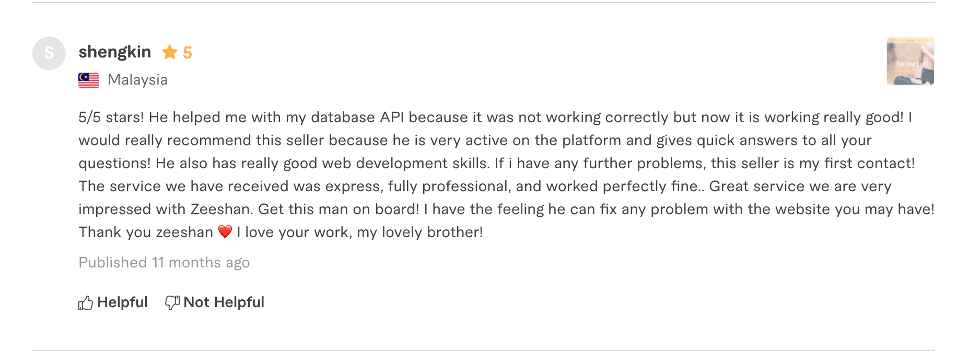Click "Thank you zeeshan" in the review
This screenshot has height=351, width=980.
pyautogui.click(x=146, y=232)
